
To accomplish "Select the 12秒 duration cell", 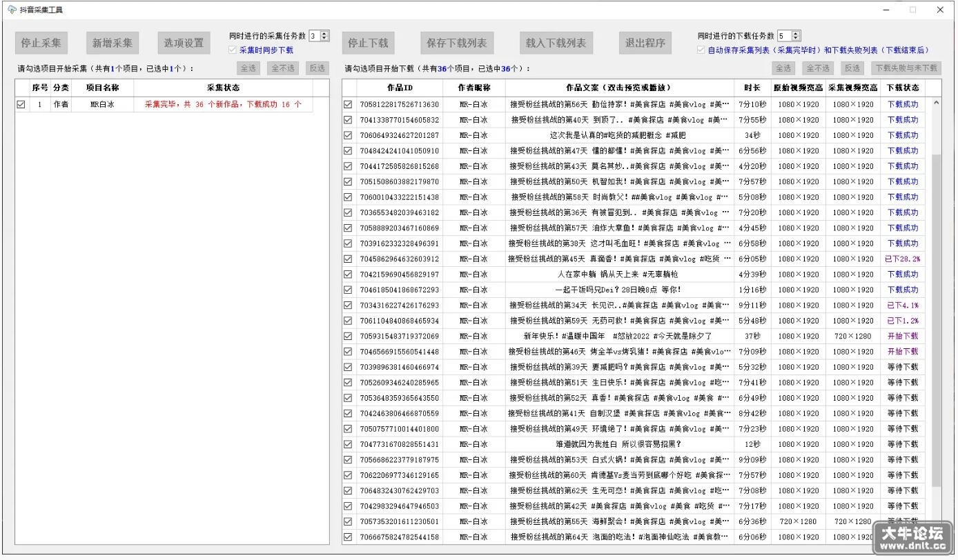I will (752, 444).
